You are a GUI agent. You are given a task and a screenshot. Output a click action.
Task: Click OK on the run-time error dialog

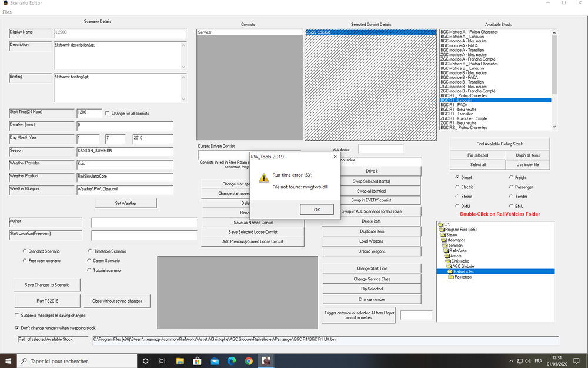(x=316, y=209)
